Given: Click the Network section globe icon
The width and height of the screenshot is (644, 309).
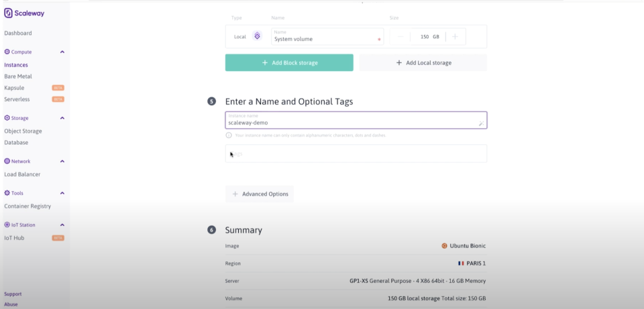Looking at the screenshot, I should [7, 162].
